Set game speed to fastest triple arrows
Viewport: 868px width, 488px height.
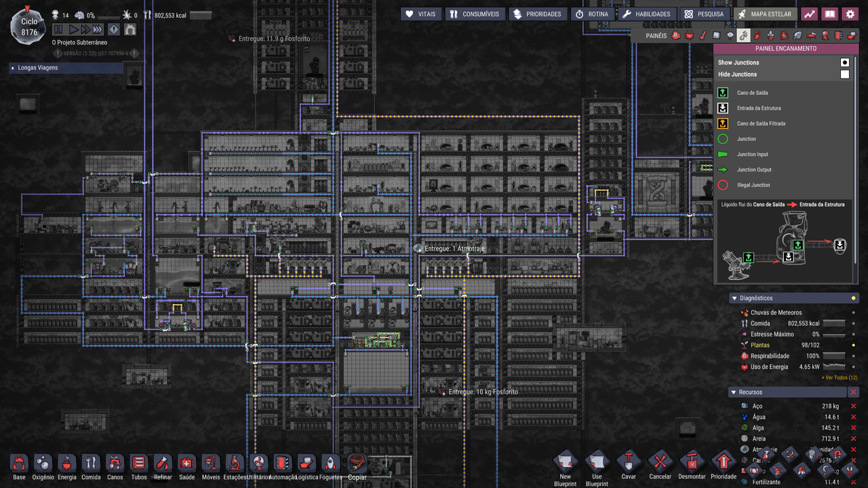point(98,29)
